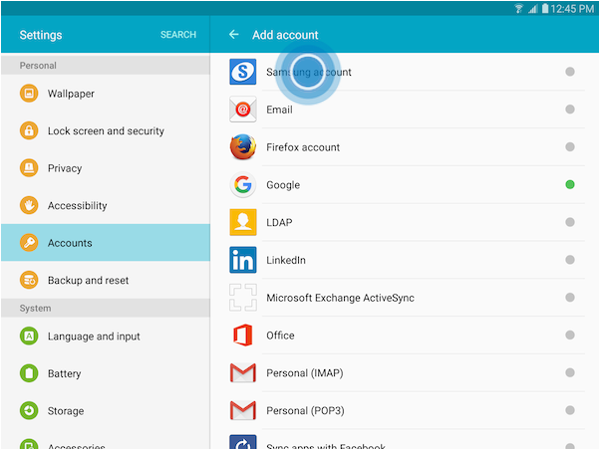Open Backup and reset settings
The width and height of the screenshot is (600, 450).
(x=105, y=280)
